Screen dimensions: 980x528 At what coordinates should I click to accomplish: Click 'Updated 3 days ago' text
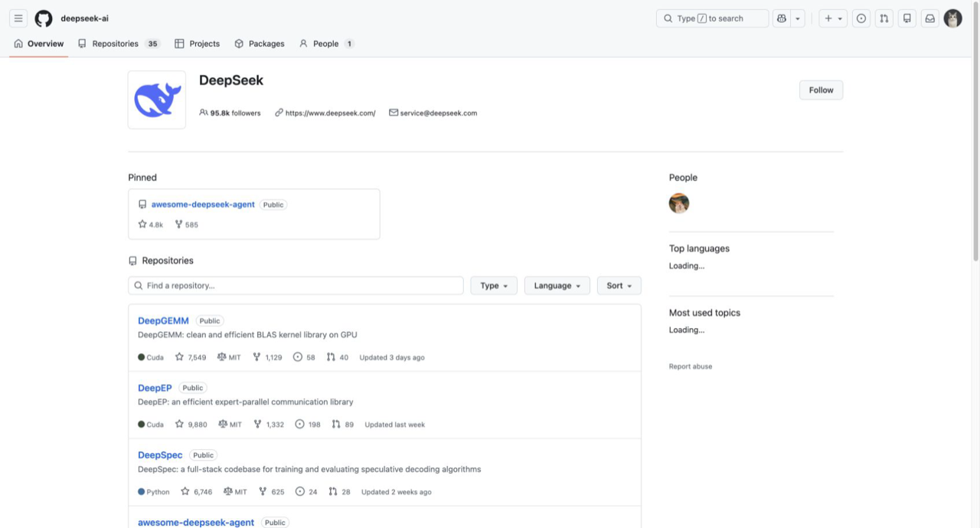click(392, 357)
